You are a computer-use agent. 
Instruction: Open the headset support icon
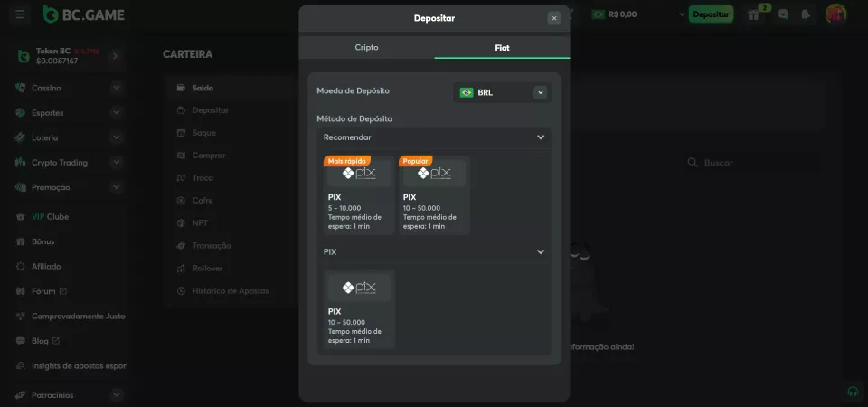(x=852, y=392)
